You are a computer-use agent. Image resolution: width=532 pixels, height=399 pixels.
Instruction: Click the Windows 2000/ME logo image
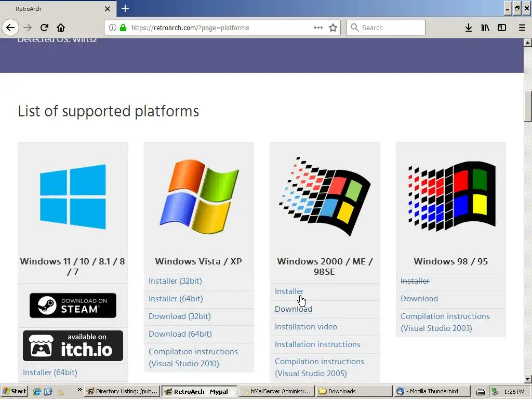click(x=325, y=197)
